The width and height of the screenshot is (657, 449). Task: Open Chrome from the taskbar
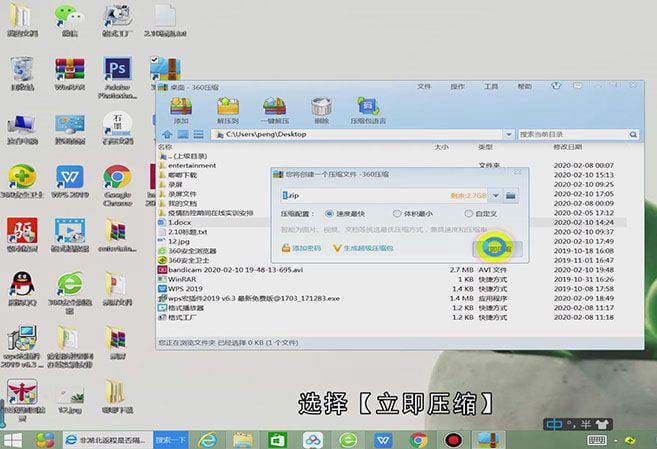[418, 440]
